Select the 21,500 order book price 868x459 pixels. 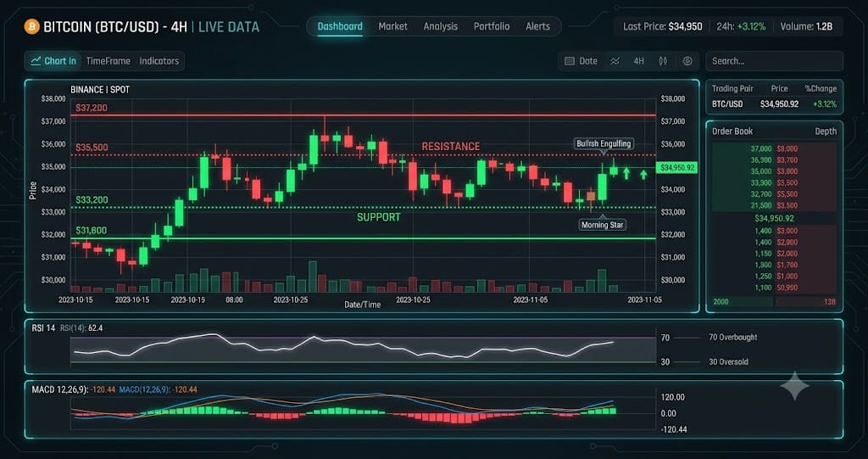pyautogui.click(x=761, y=205)
